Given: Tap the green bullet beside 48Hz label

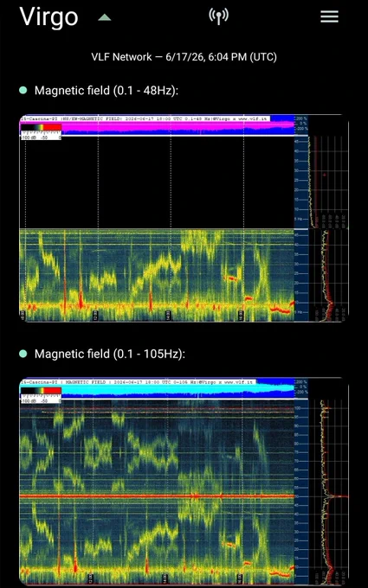Looking at the screenshot, I should [x=23, y=90].
